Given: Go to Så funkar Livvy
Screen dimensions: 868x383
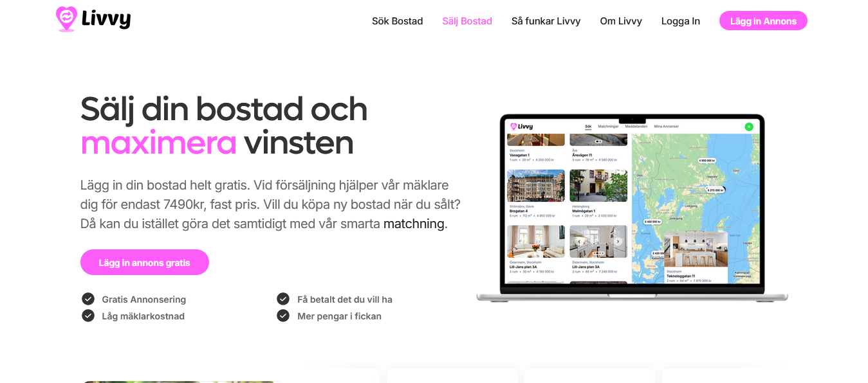Looking at the screenshot, I should pos(546,21).
